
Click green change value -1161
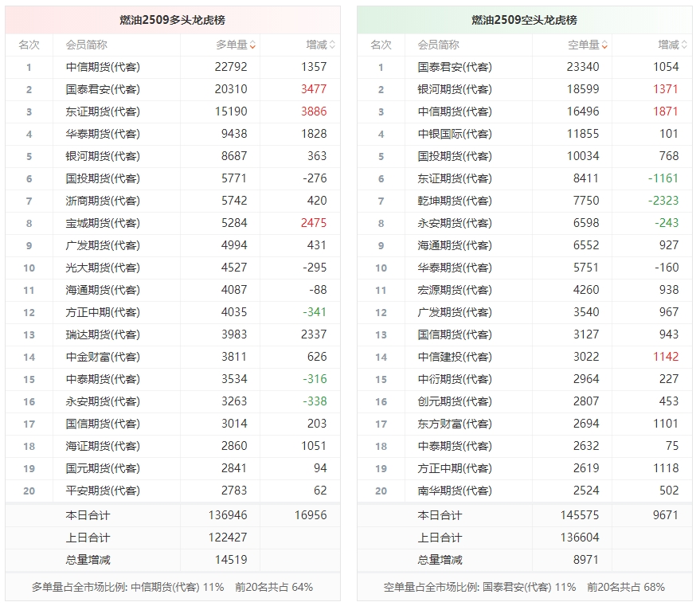tap(663, 178)
